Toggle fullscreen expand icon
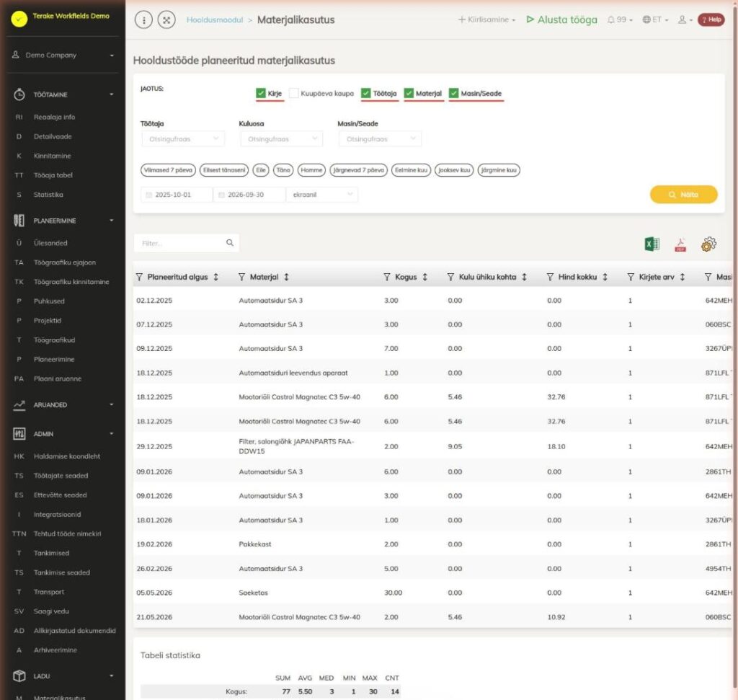Screen dimensions: 738x700 pos(166,19)
